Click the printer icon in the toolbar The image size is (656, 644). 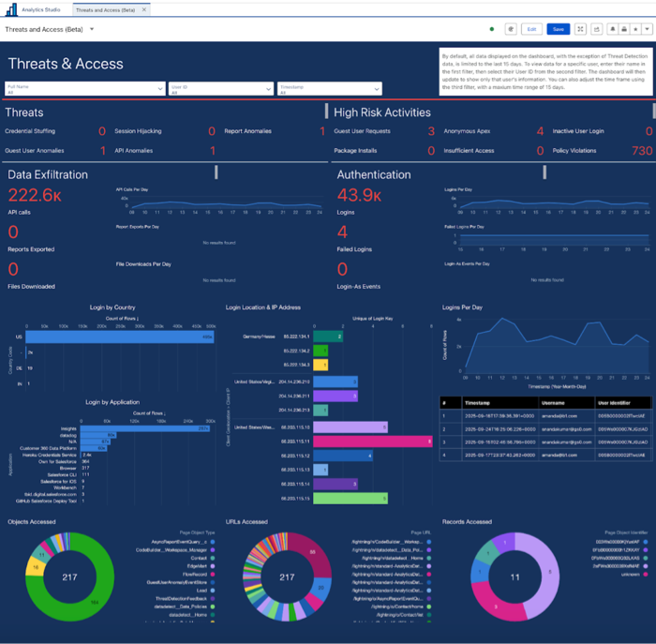[624, 29]
